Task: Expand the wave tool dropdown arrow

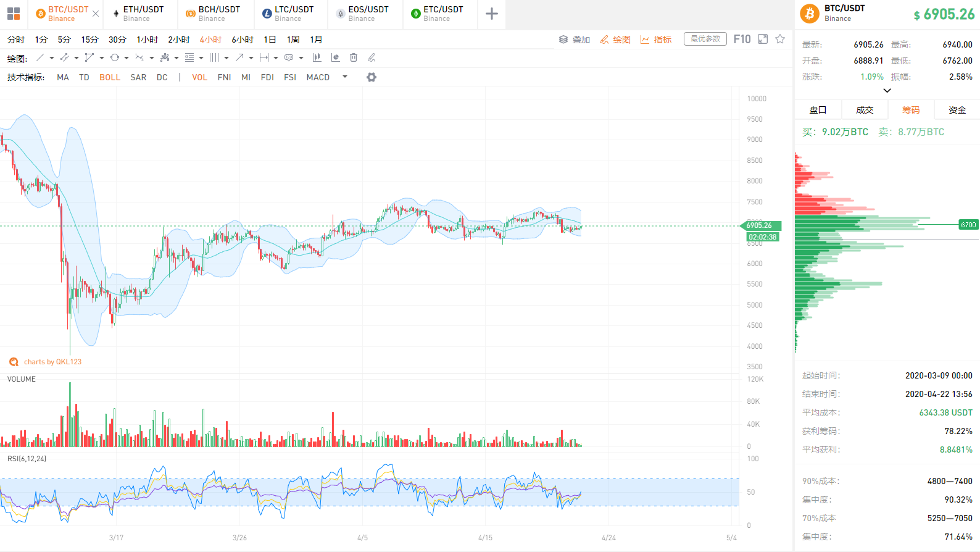Action: pos(152,58)
